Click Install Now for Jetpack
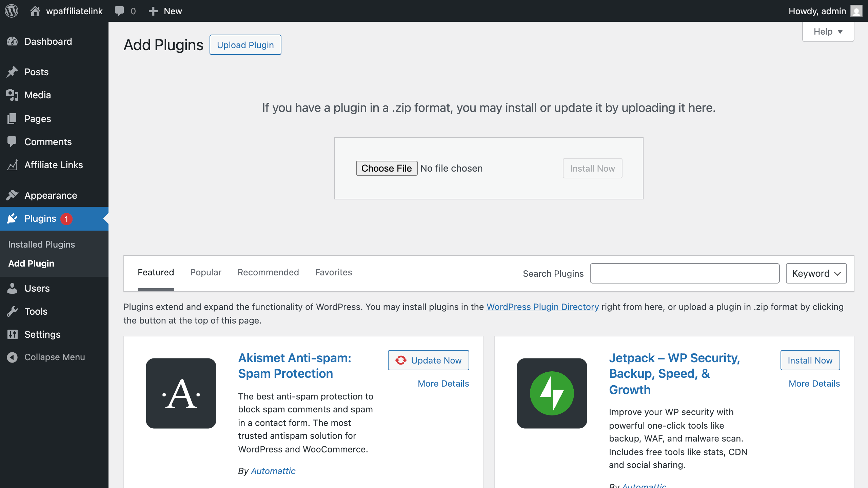868x488 pixels. click(x=810, y=360)
